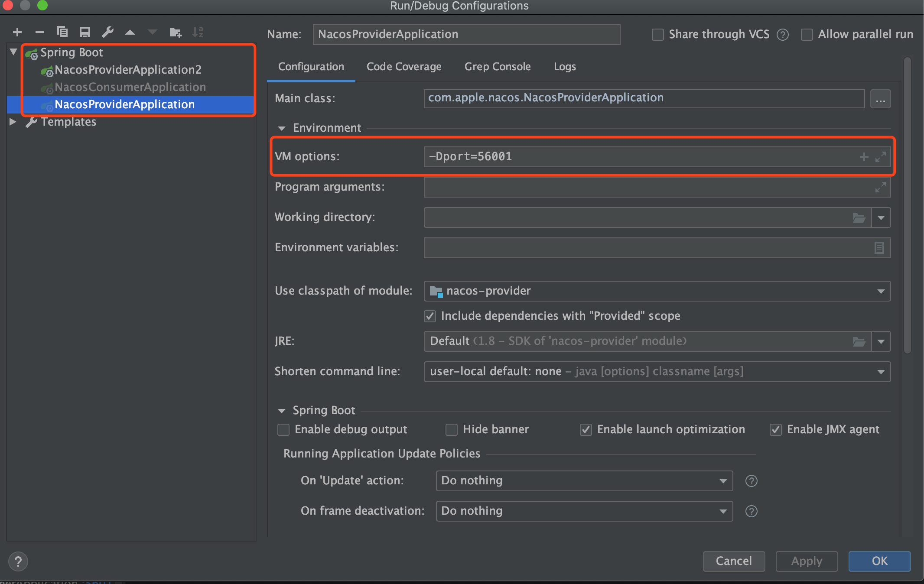Open the Grep Console tab
Screen dimensions: 924x584
(497, 67)
